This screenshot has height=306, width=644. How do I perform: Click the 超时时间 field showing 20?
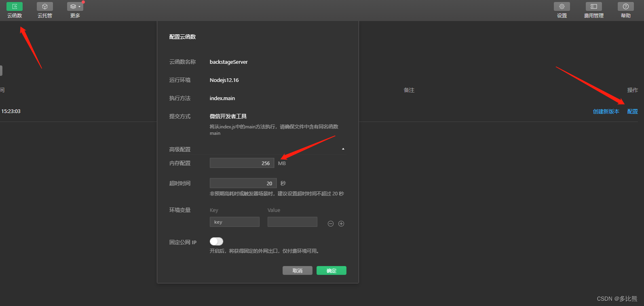(x=243, y=183)
